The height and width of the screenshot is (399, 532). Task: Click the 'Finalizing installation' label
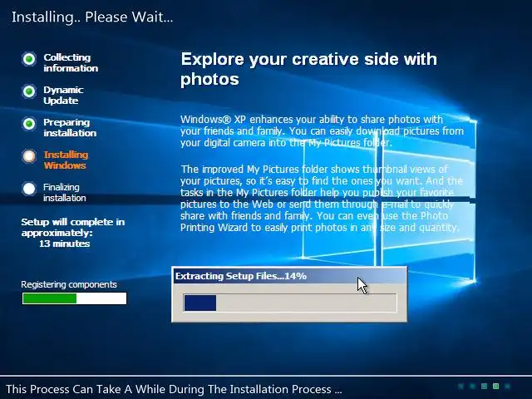click(x=65, y=192)
